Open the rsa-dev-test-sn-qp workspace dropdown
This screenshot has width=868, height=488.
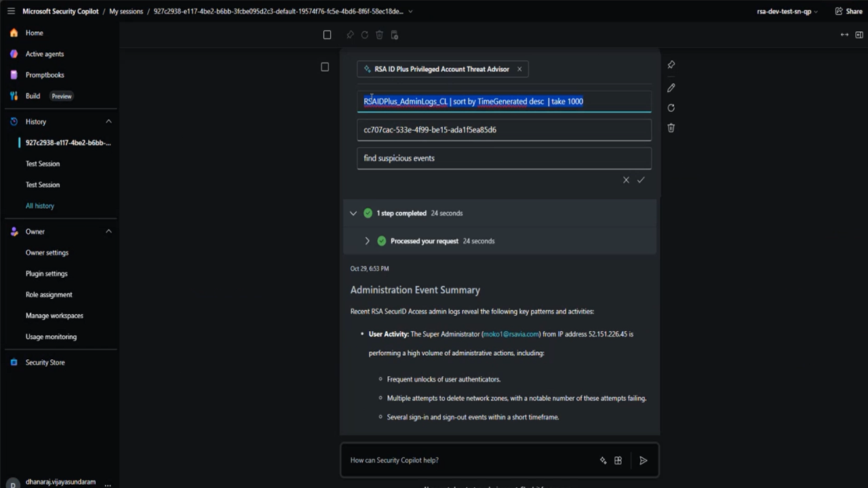point(787,11)
